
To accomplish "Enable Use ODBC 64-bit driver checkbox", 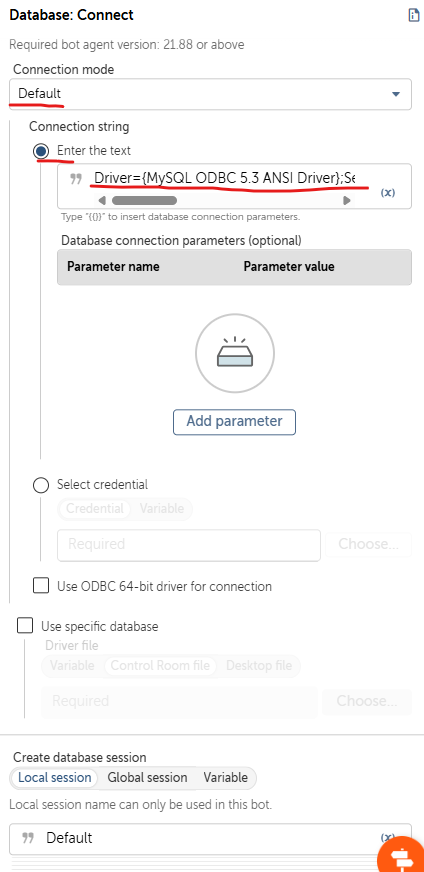I will [41, 586].
